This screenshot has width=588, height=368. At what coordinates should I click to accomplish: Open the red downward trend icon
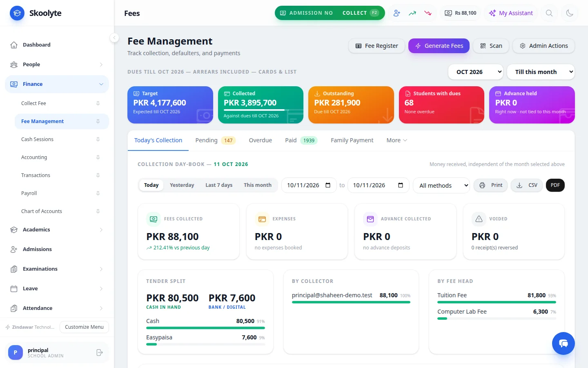(x=428, y=13)
